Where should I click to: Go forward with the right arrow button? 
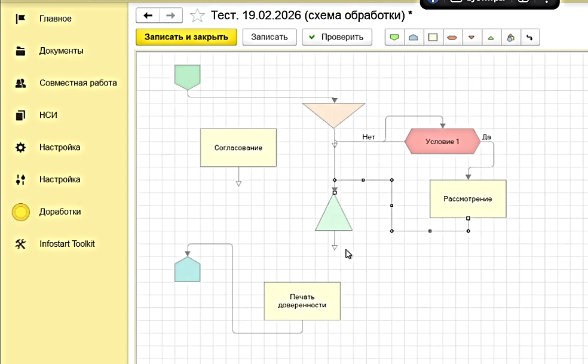(x=170, y=15)
